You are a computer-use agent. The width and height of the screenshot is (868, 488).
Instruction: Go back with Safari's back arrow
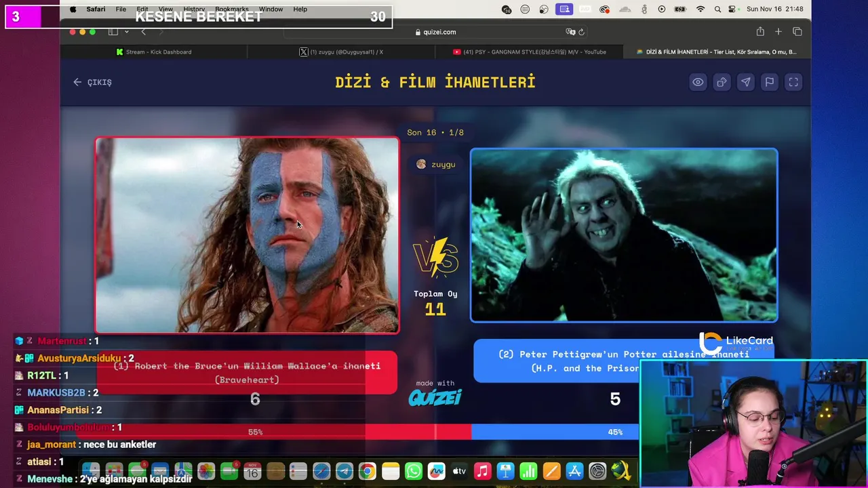pyautogui.click(x=143, y=32)
